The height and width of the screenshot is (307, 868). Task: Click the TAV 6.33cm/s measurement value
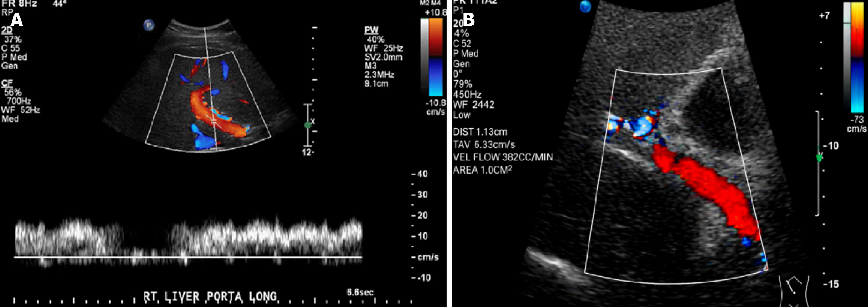coord(484,145)
